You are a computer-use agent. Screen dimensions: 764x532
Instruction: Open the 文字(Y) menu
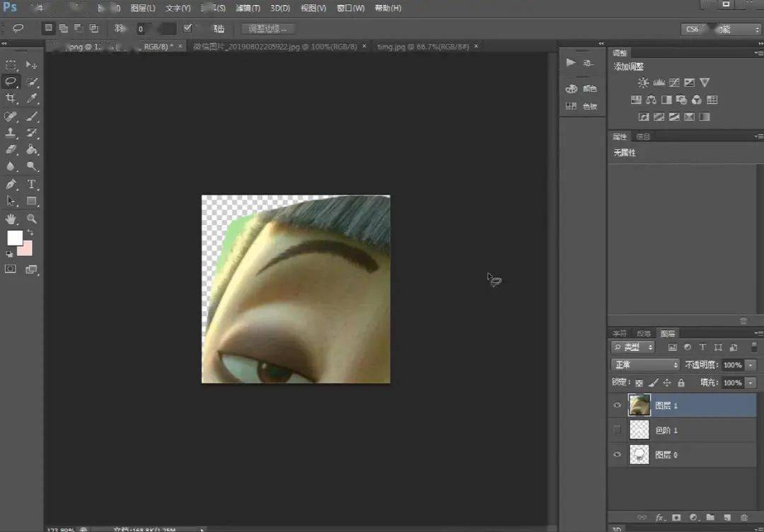[x=178, y=8]
